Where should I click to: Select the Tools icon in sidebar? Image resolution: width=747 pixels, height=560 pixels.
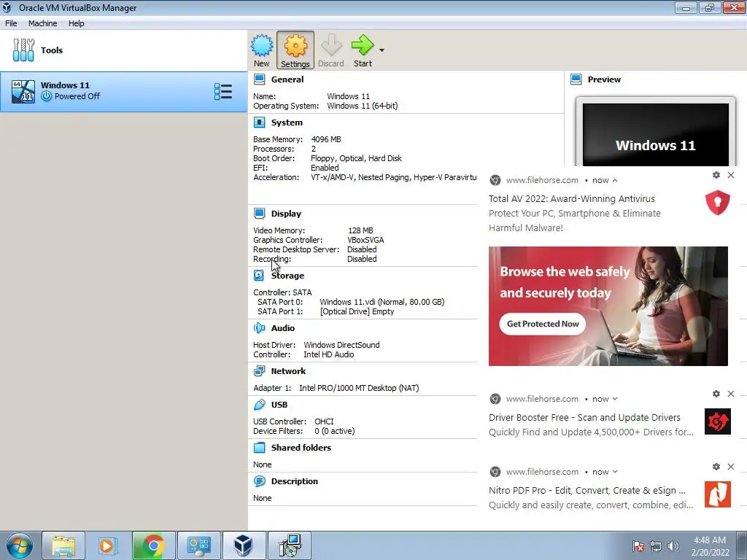pos(23,50)
